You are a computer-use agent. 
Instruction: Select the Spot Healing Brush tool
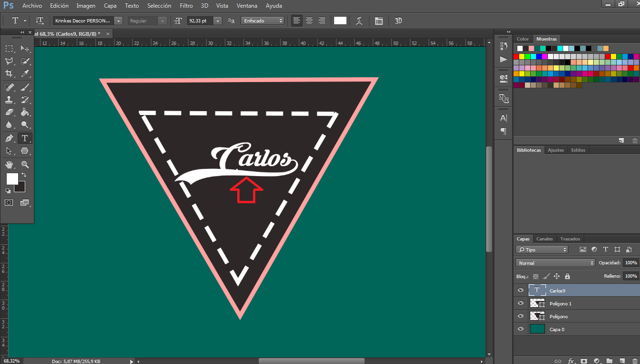(x=9, y=87)
